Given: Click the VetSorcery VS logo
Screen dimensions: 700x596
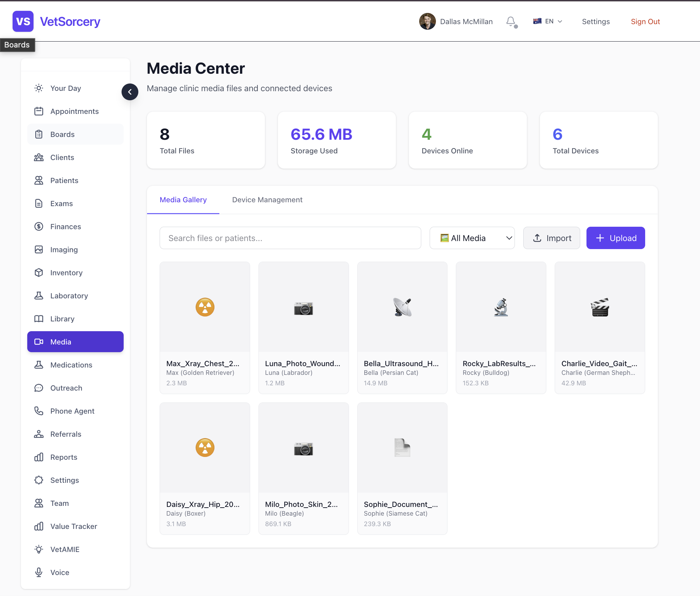Looking at the screenshot, I should coord(23,21).
